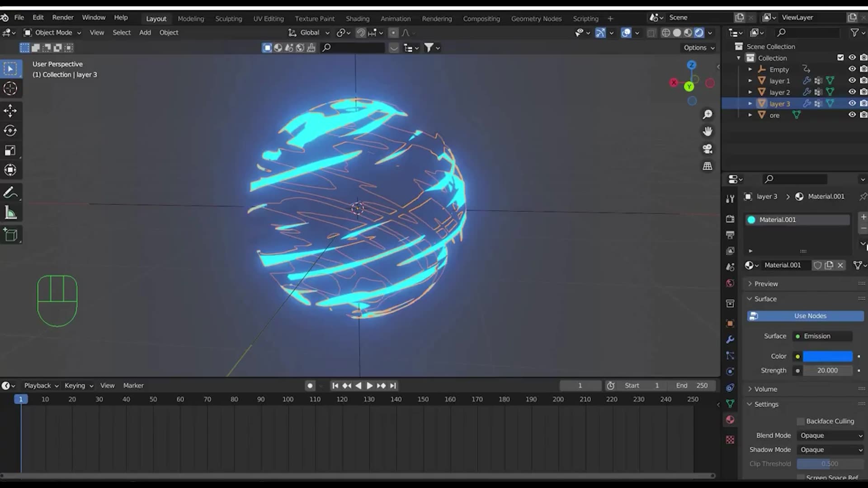
Task: Toggle the Collection checkbox in the outliner
Action: [841, 58]
